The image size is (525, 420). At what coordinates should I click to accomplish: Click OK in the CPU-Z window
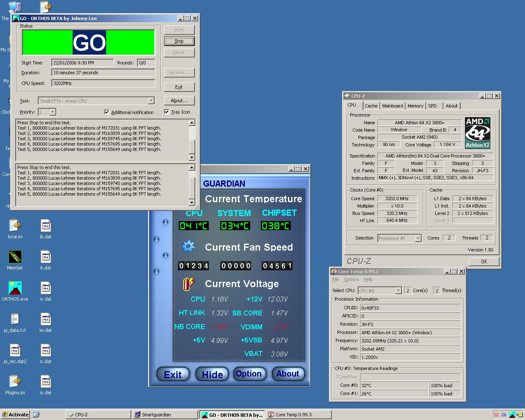pyautogui.click(x=484, y=261)
